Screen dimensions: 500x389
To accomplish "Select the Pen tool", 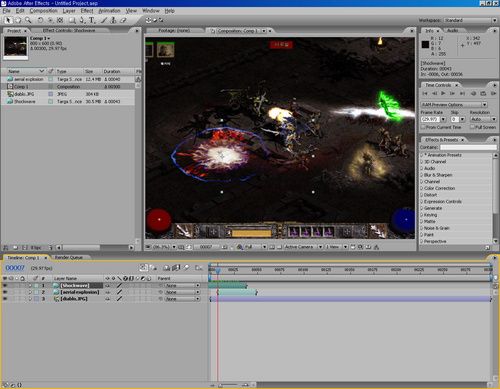I will (82, 20).
